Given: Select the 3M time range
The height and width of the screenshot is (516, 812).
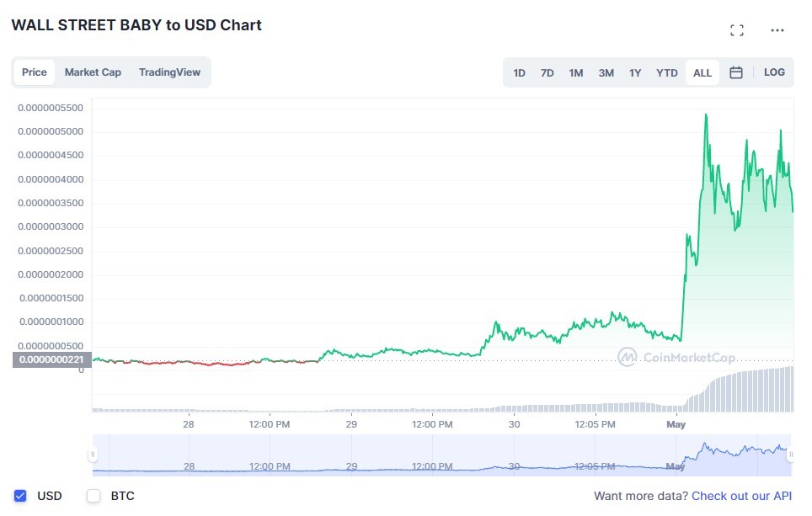Looking at the screenshot, I should 606,73.
